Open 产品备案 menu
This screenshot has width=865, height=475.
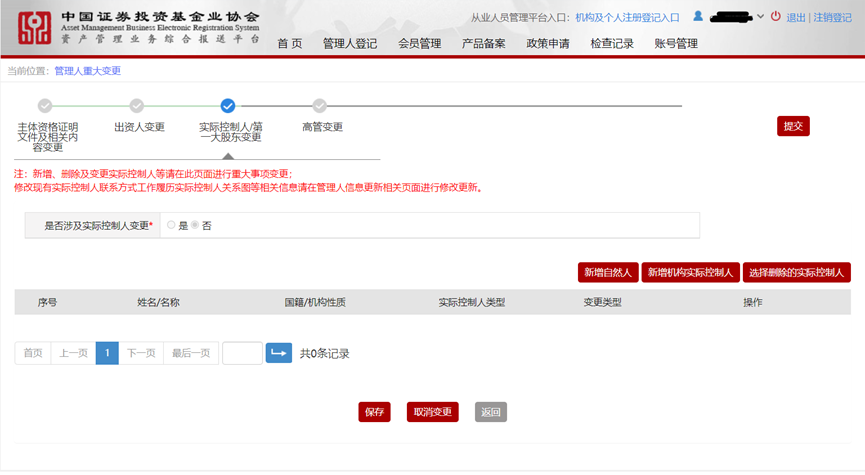[x=484, y=44]
